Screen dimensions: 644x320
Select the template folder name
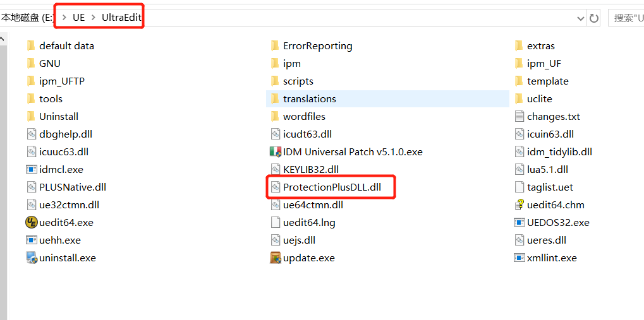point(548,81)
